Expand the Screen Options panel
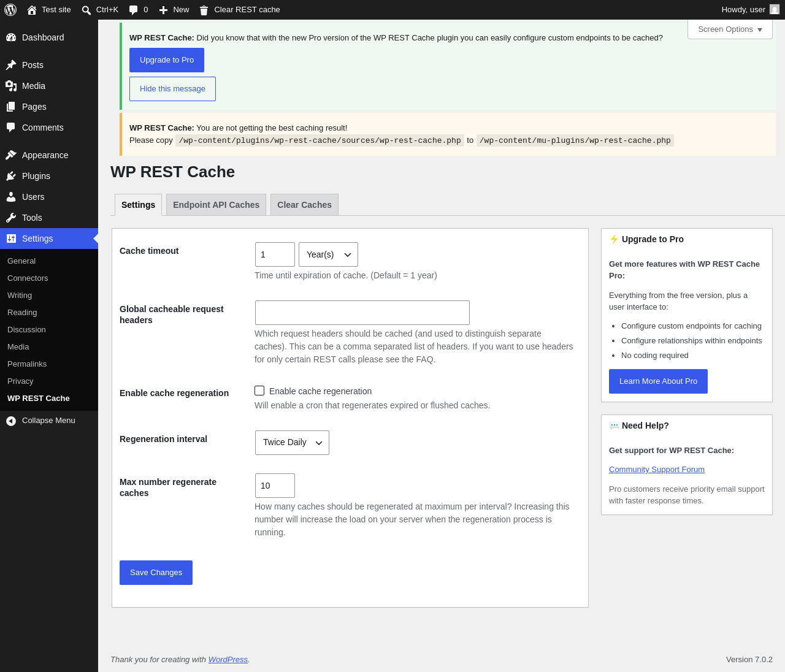The height and width of the screenshot is (672, 785). coord(730,29)
